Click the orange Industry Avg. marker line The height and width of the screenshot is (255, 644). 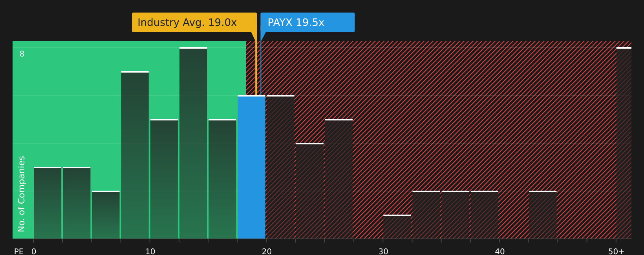[256, 68]
